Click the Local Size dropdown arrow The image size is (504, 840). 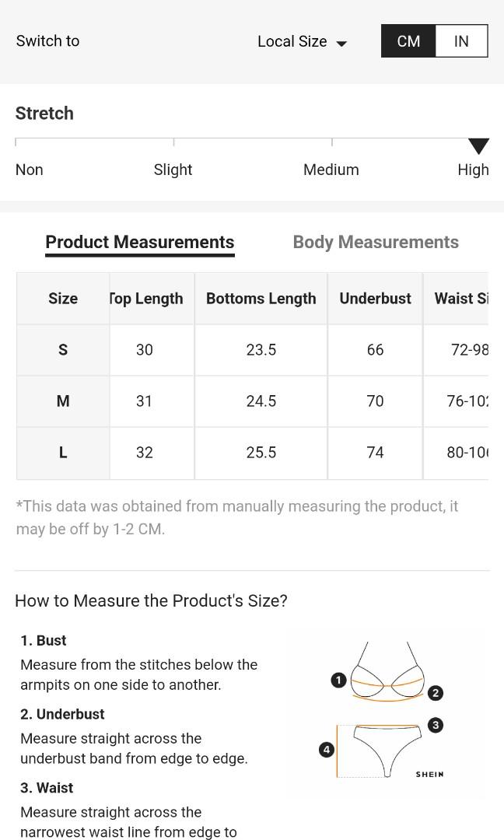tap(341, 44)
